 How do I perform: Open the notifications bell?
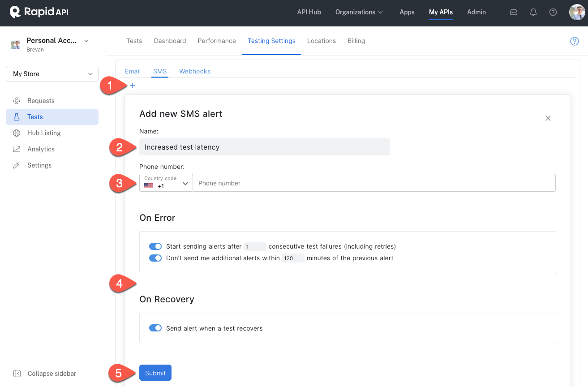533,13
